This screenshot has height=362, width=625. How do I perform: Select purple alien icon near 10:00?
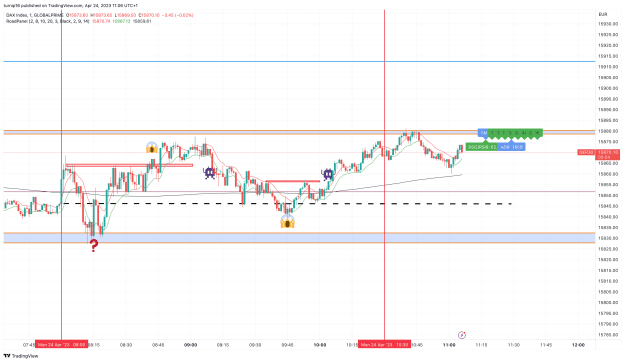pyautogui.click(x=327, y=175)
